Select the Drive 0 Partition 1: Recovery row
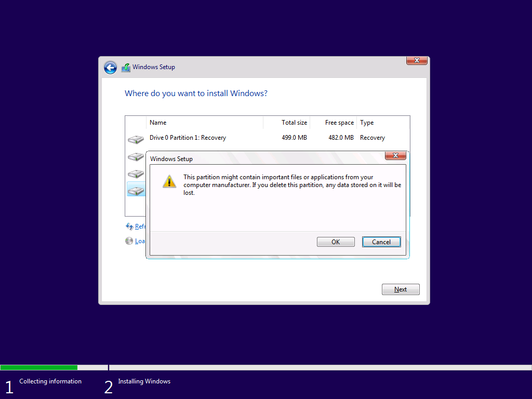 tap(268, 138)
